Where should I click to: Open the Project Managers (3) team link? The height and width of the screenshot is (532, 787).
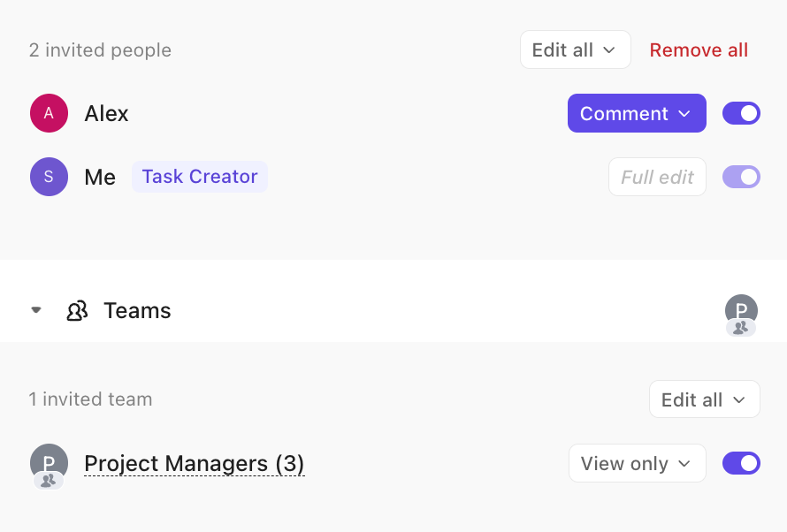[194, 464]
